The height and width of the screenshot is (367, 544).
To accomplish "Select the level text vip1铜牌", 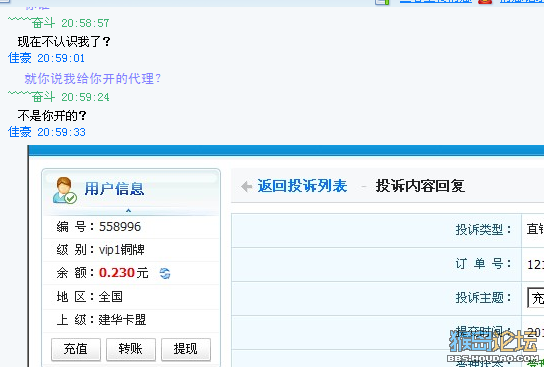I will (x=122, y=250).
